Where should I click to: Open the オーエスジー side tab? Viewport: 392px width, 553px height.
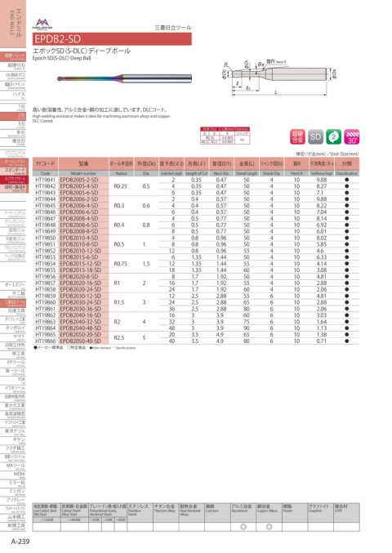(13, 285)
